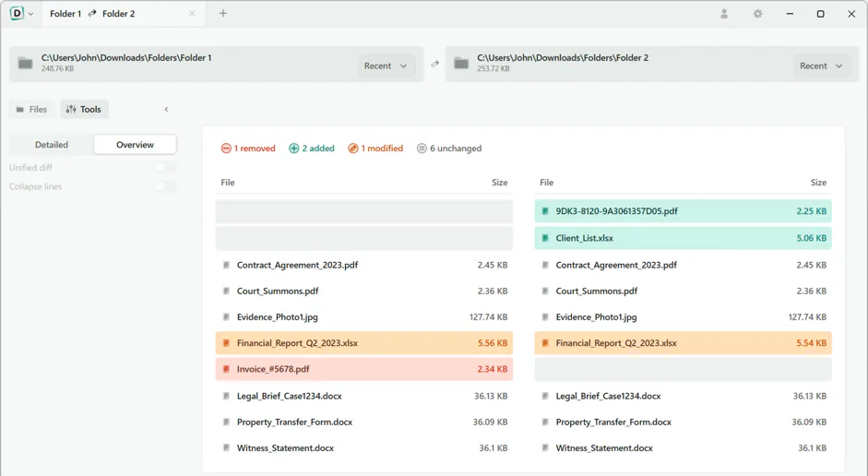Select Invoice_#5678.pdf file name
Viewport: 868px width, 476px height.
point(273,369)
